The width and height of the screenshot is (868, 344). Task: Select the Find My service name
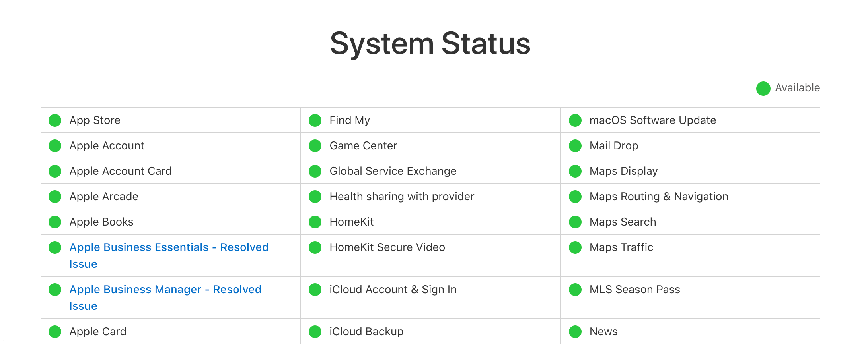click(350, 120)
